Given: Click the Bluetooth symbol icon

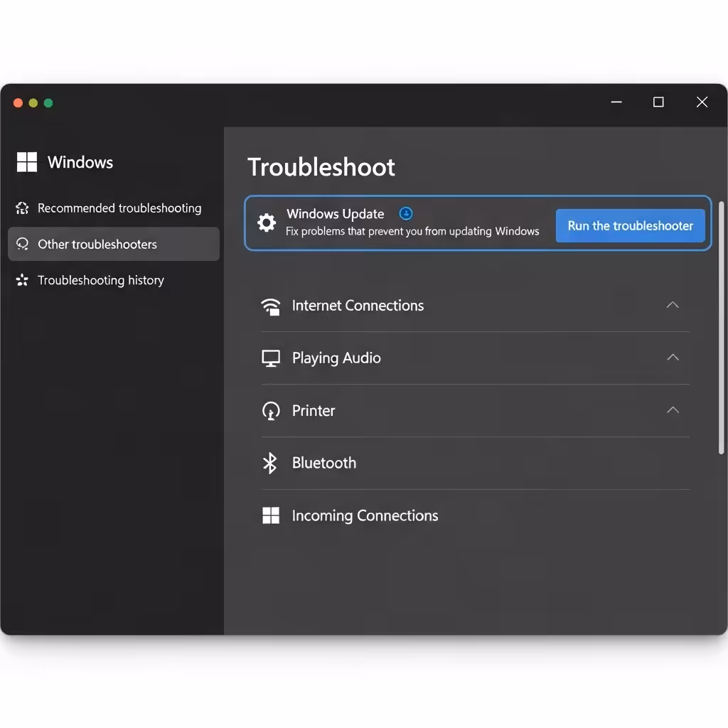Looking at the screenshot, I should (x=269, y=463).
